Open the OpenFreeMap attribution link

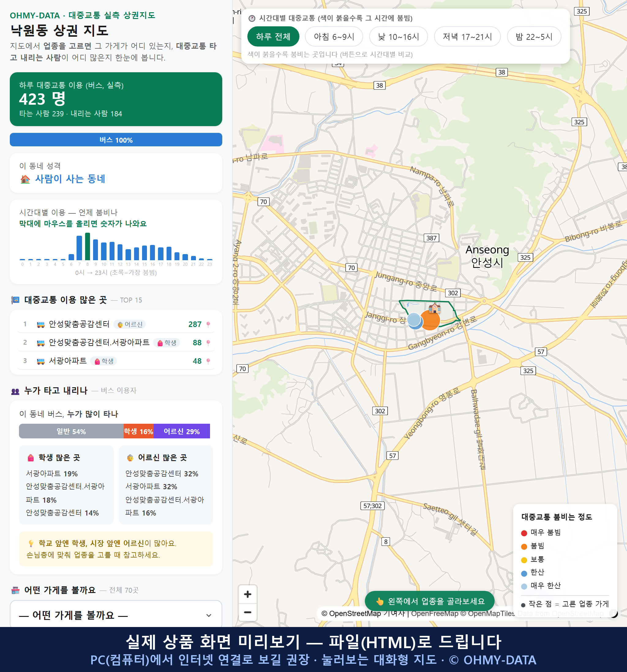point(434,613)
